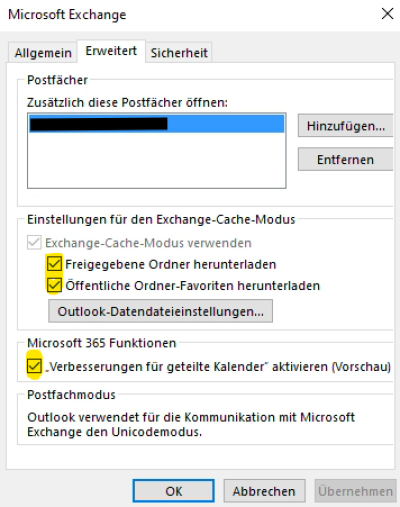Click the Postfachmodus Unicodemodus description text
Screen dimensions: 400x507
click(x=191, y=424)
